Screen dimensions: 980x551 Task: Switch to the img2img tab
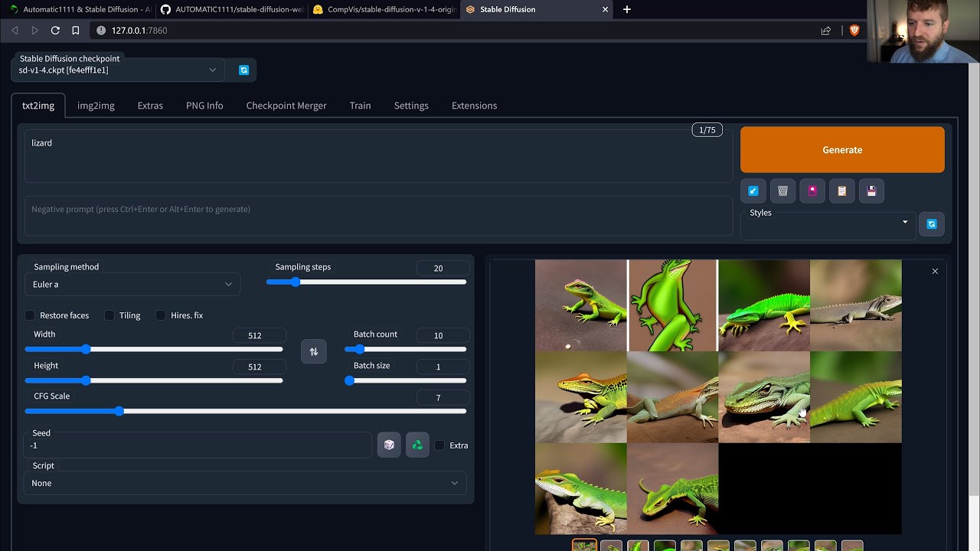tap(96, 106)
